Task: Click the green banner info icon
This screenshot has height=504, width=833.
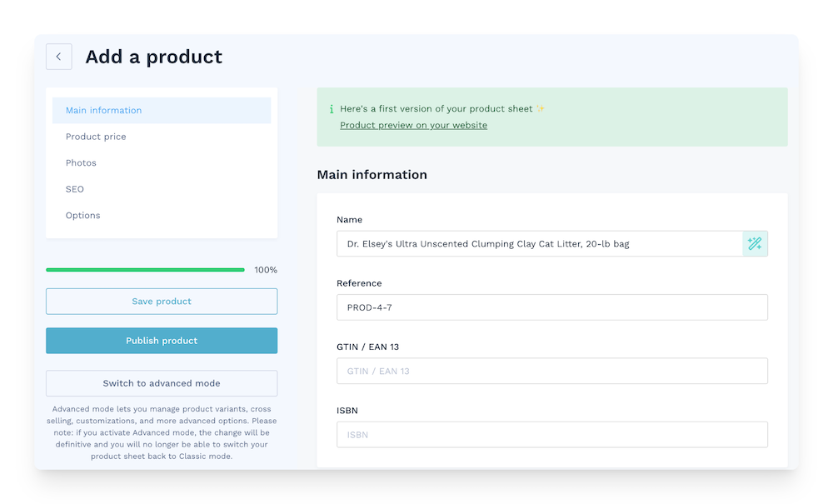Action: pyautogui.click(x=331, y=108)
